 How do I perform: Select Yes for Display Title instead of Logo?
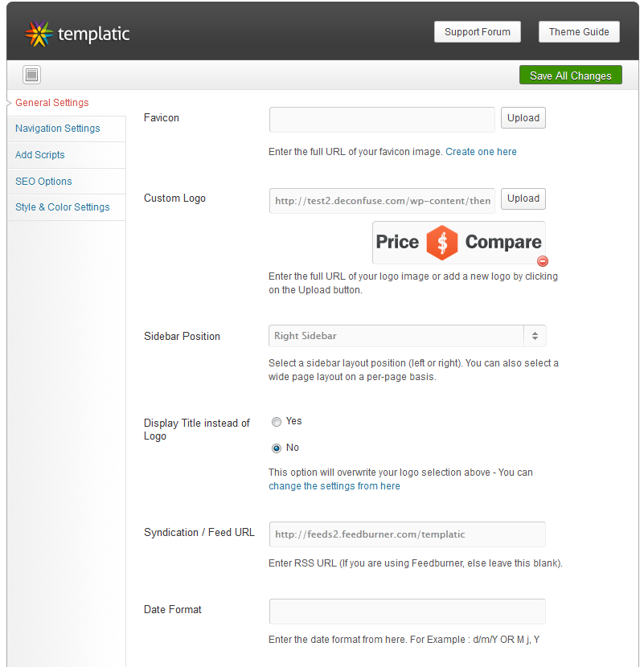tap(277, 422)
